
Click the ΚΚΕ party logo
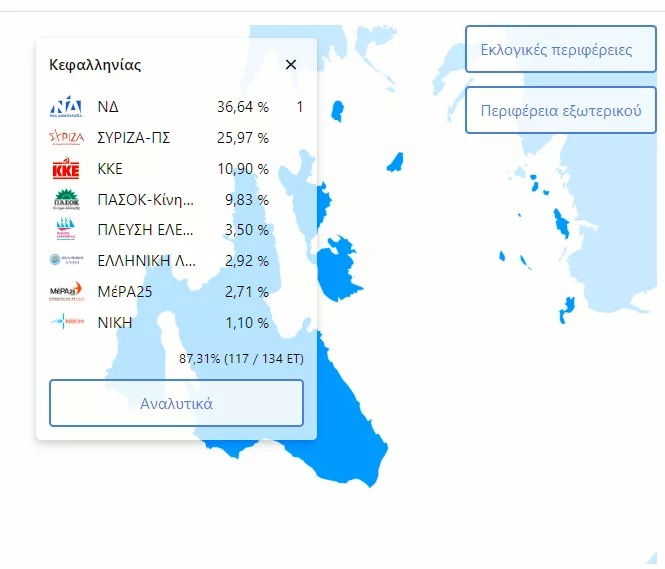[x=66, y=168]
